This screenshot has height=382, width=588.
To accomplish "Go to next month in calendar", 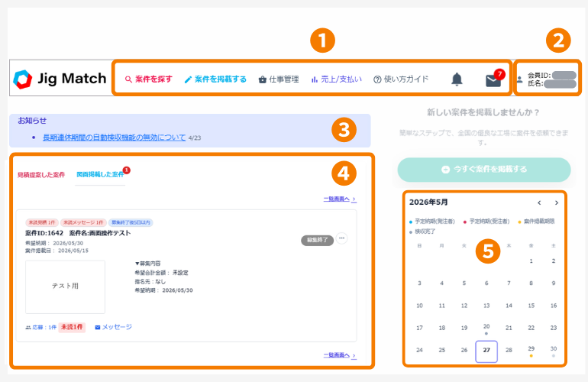I will coord(557,202).
